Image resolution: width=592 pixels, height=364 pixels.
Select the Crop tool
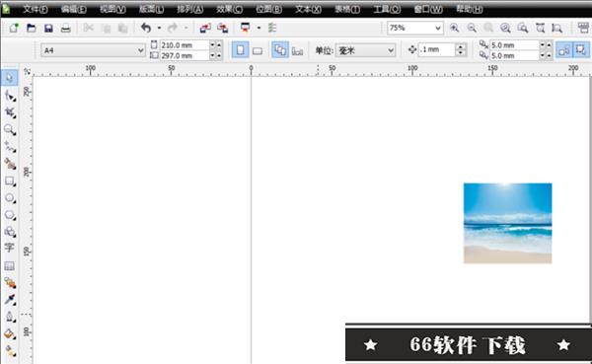click(10, 112)
